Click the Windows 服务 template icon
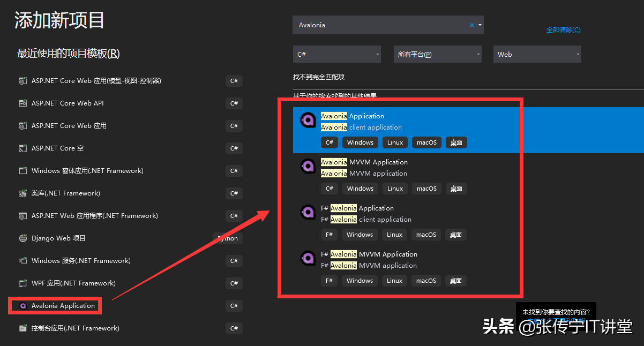644x346 pixels. 23,261
